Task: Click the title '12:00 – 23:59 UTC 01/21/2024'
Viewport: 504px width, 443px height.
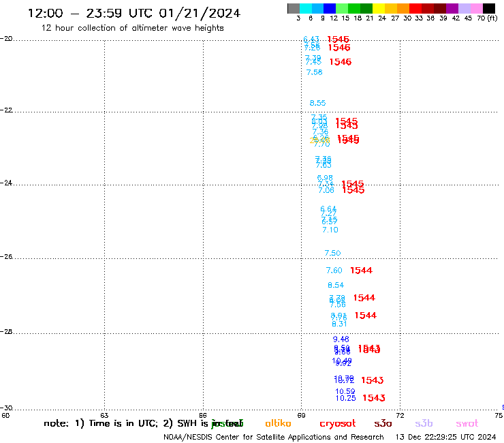Action: click(x=134, y=14)
